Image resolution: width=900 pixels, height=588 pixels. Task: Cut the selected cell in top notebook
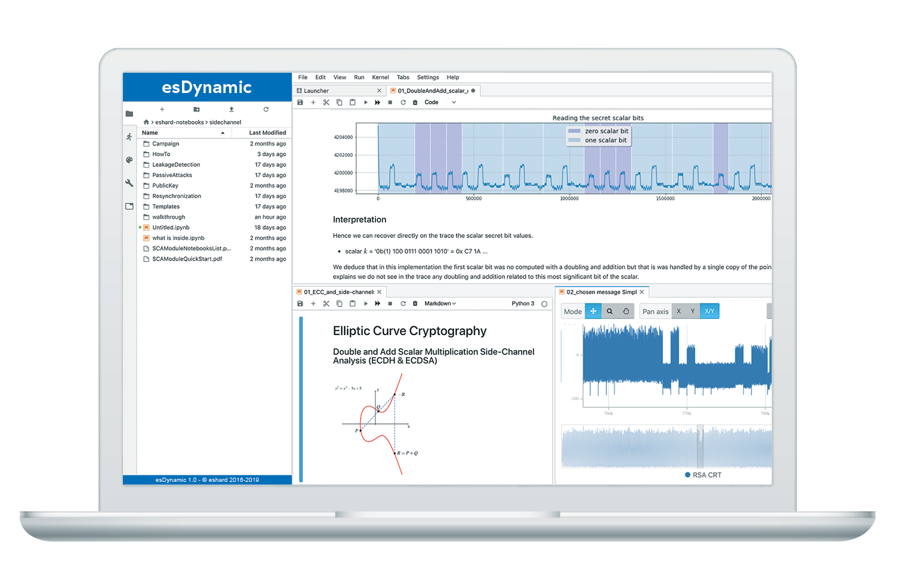tap(326, 103)
